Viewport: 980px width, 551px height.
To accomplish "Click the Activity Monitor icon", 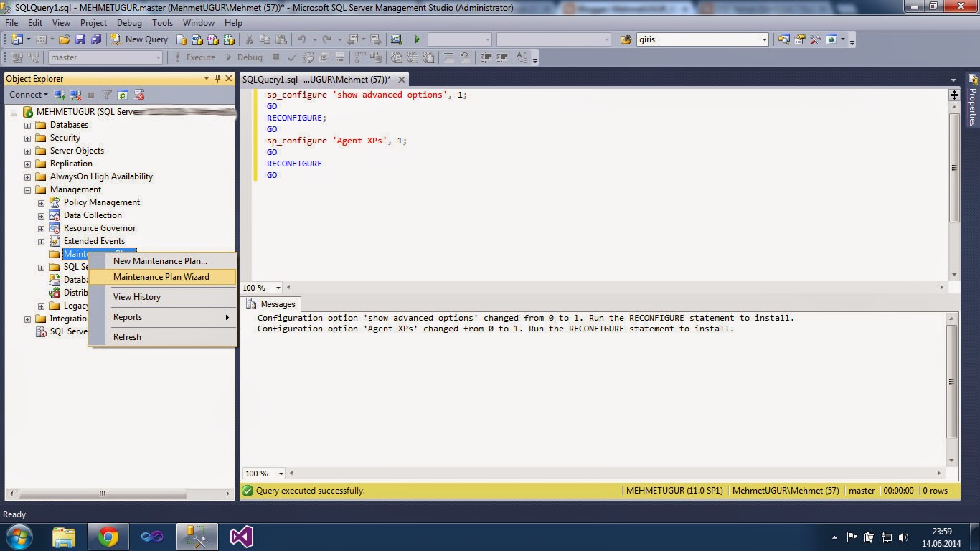I will tap(396, 39).
